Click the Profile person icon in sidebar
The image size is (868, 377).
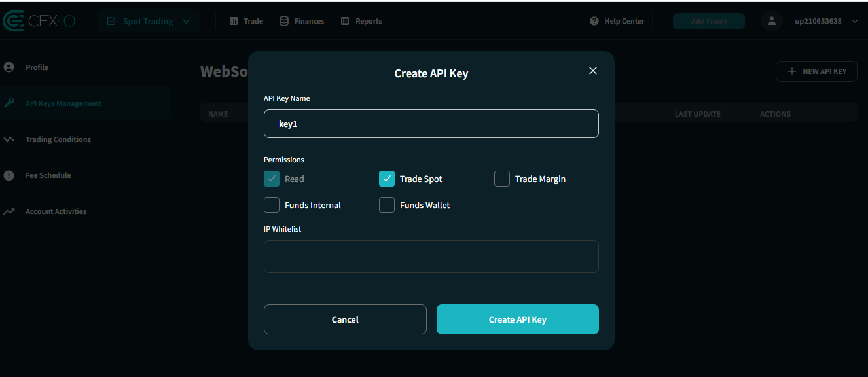9,67
